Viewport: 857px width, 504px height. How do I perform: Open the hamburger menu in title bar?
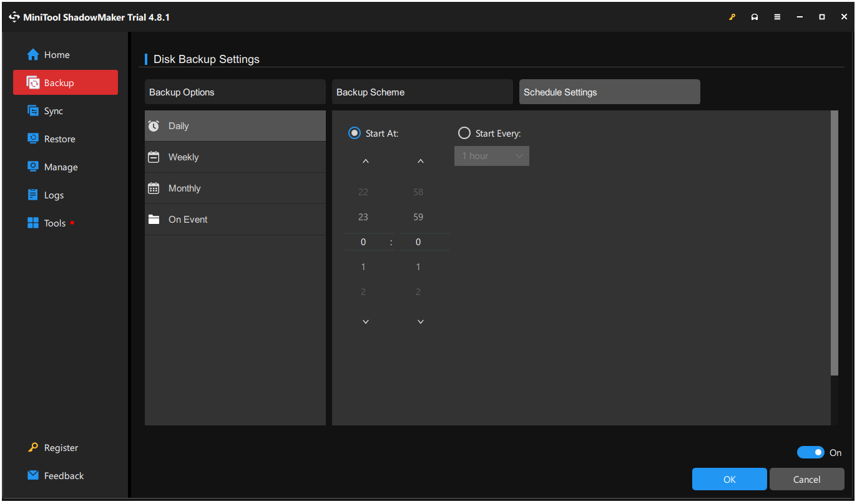(x=777, y=17)
